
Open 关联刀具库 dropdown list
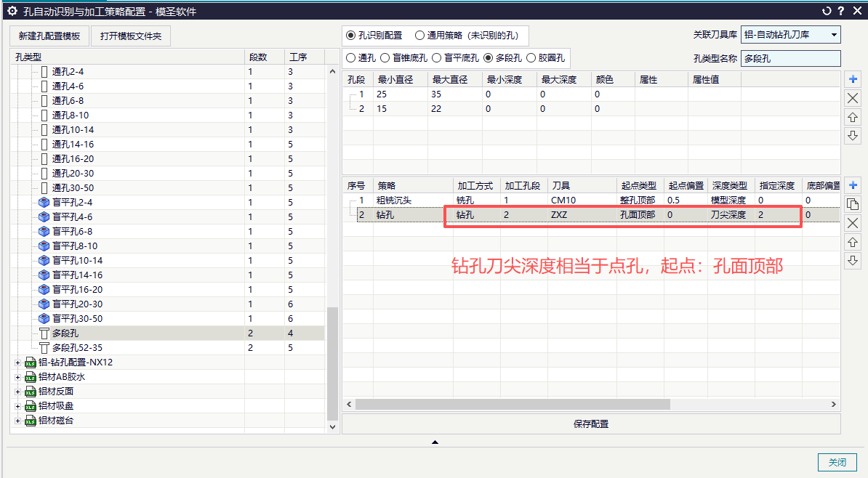pyautogui.click(x=834, y=35)
